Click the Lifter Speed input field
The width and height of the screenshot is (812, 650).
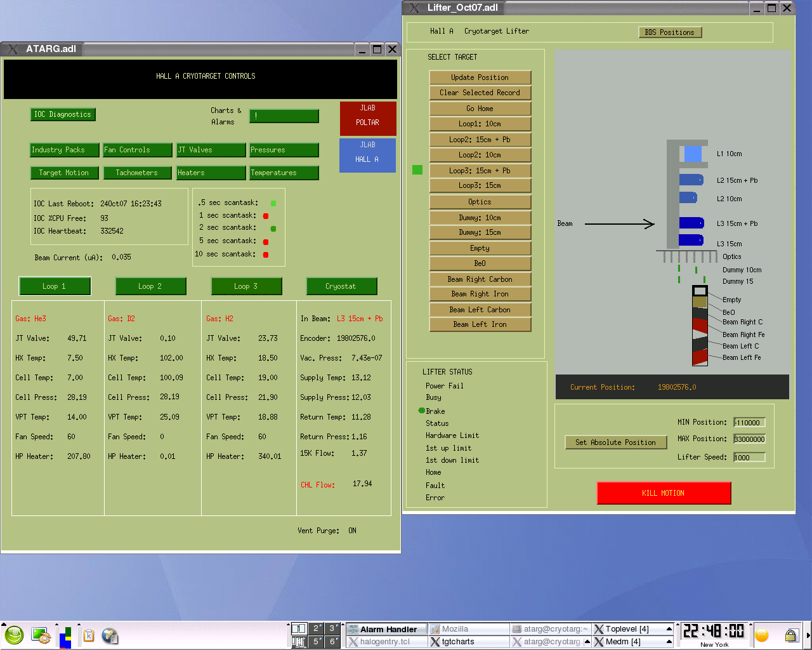[749, 458]
